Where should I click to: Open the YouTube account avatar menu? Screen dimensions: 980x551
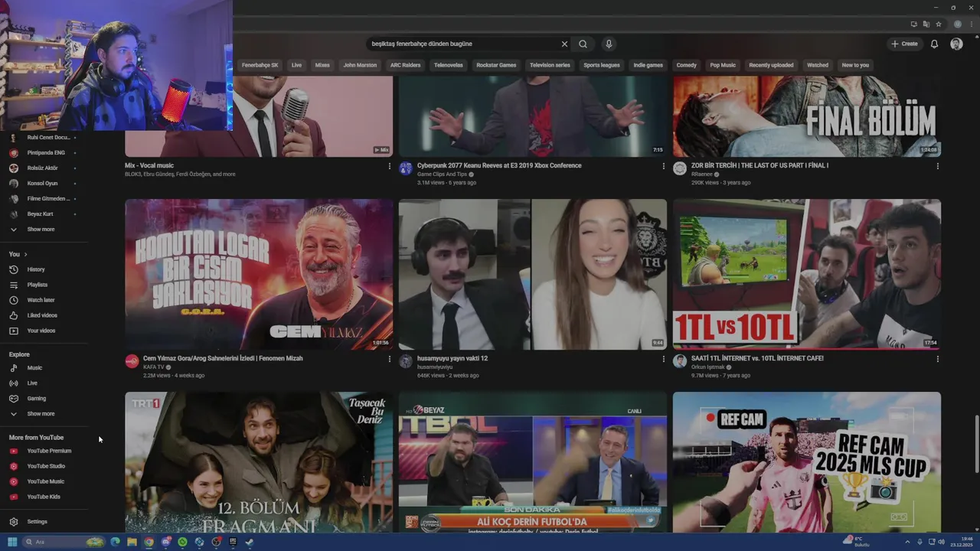[956, 44]
